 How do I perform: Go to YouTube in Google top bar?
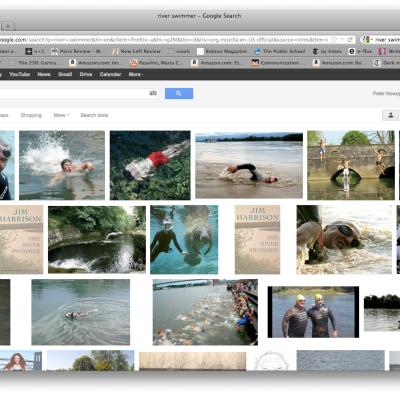click(x=19, y=74)
